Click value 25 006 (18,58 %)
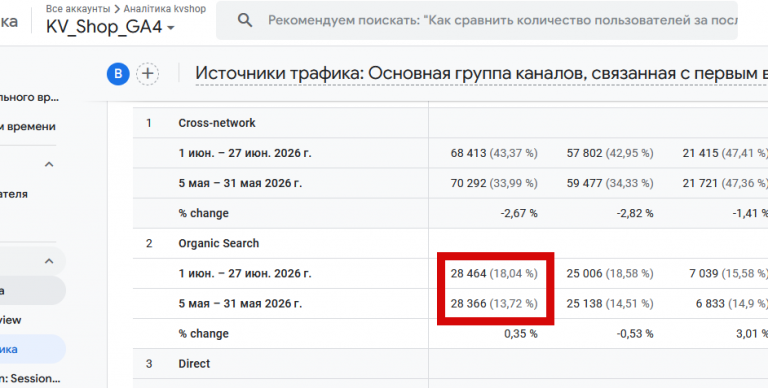 610,273
